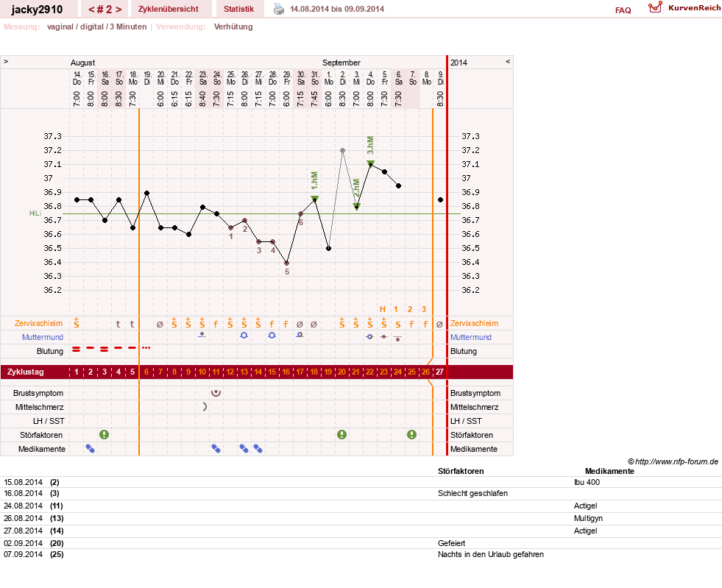
Task: Click the grey excluded 37.2 temperature point
Action: point(342,151)
